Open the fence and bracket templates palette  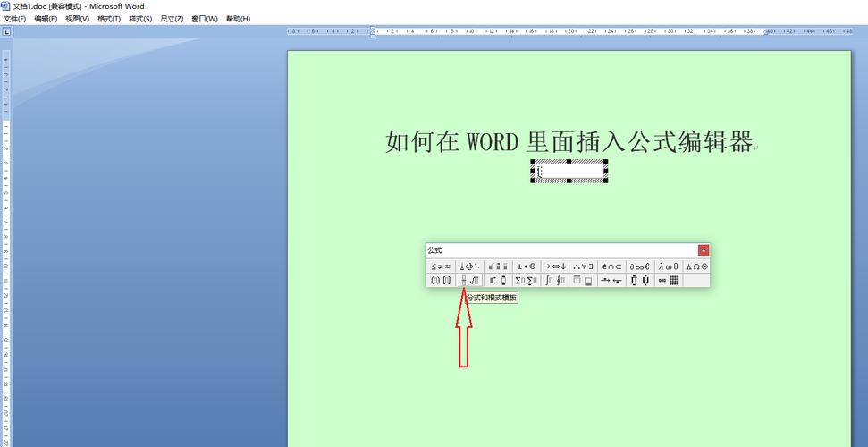[x=440, y=281]
